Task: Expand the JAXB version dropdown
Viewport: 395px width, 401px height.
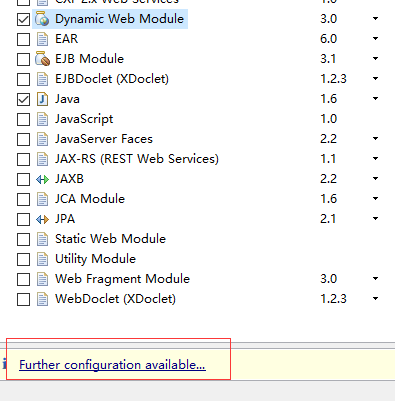Action: 375,179
